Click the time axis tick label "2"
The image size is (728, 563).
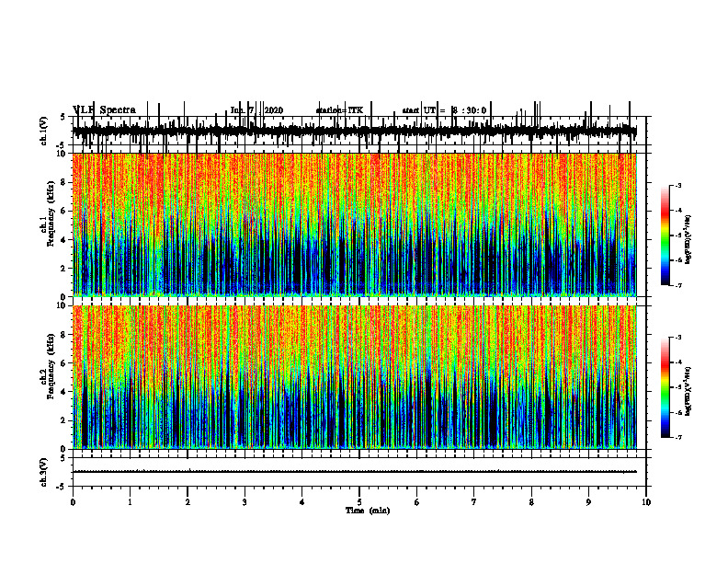click(x=188, y=502)
